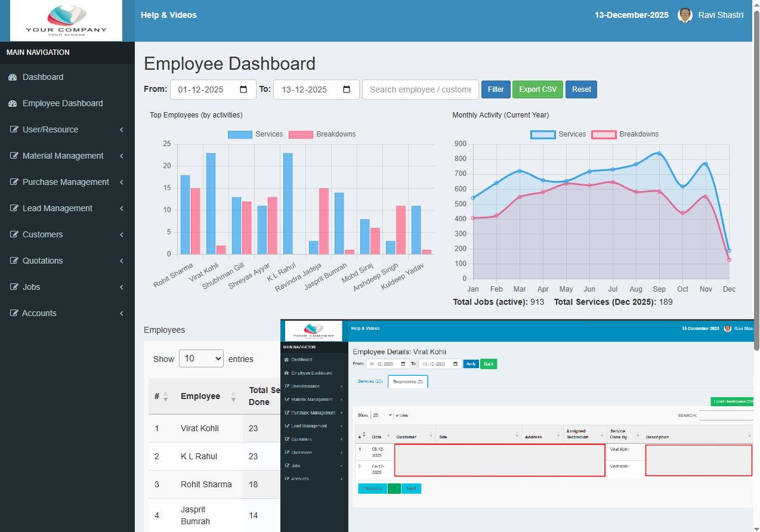Click the Dashboard gauge icon in sidebar
Screen dimensions: 760x532
[13, 77]
